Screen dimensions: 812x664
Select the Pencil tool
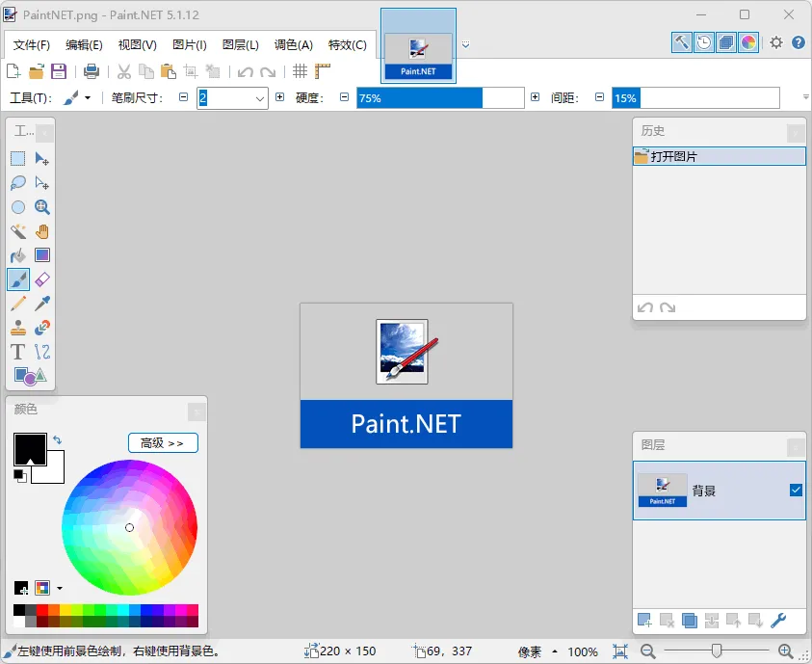(18, 304)
